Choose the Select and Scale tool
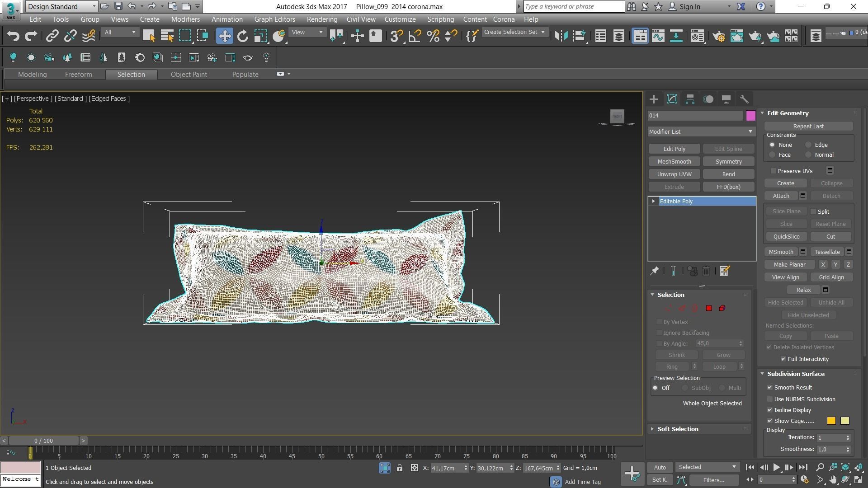 (261, 36)
